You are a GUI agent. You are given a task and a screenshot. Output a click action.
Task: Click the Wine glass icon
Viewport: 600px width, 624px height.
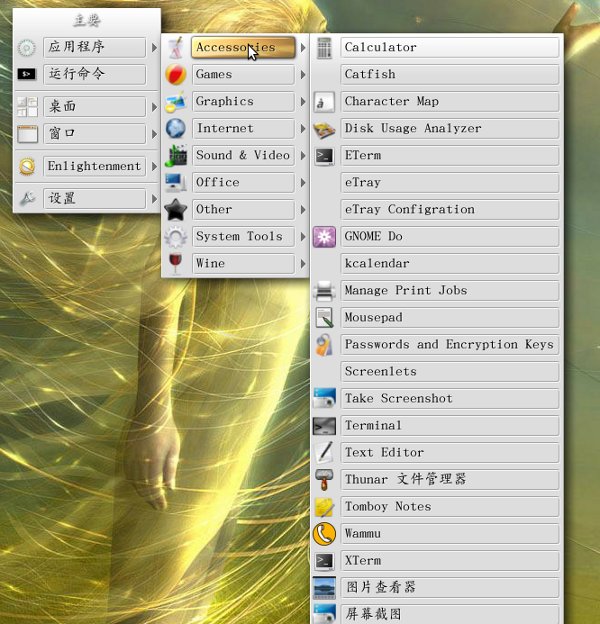(x=175, y=263)
